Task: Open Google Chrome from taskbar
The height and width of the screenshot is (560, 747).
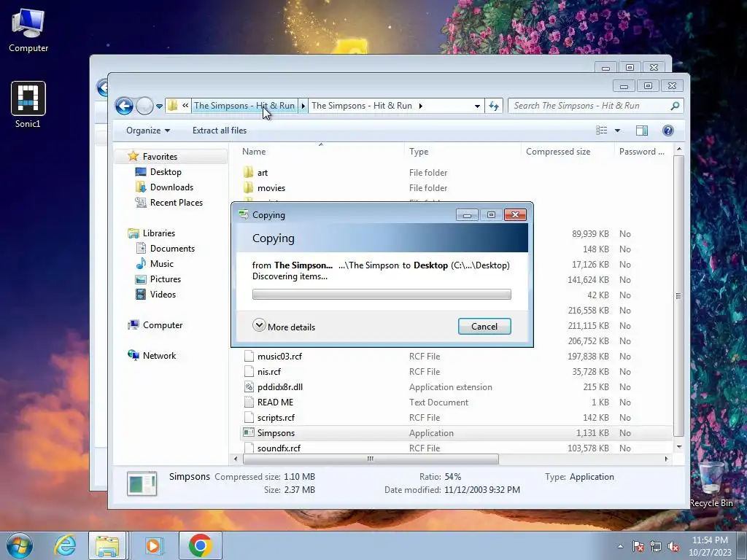Action: [201, 545]
